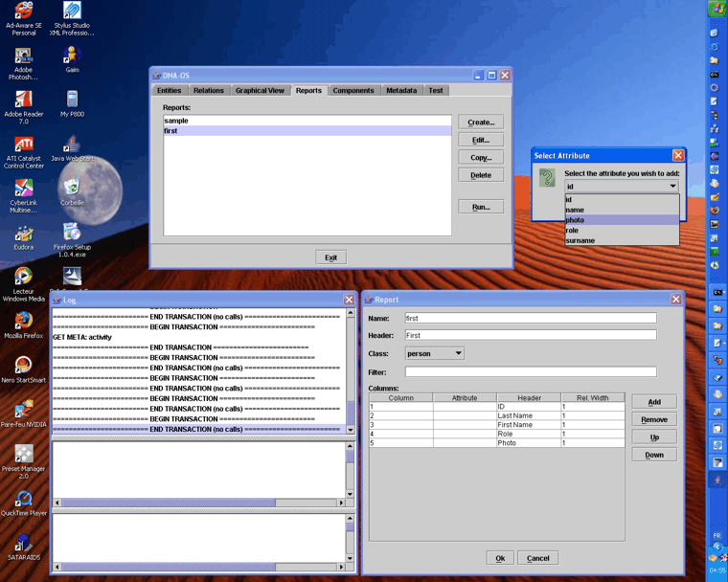The image size is (728, 582).
Task: Click the 'Attribute' column header
Action: (x=465, y=398)
